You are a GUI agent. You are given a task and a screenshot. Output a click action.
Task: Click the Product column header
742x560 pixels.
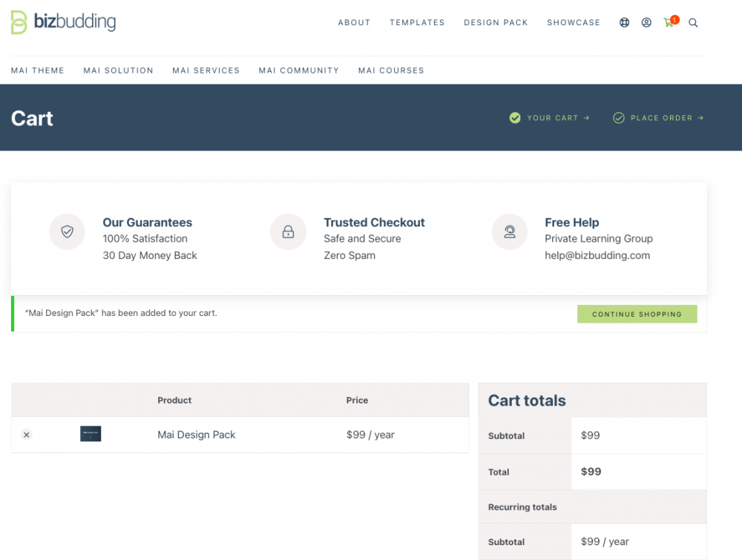(x=174, y=400)
